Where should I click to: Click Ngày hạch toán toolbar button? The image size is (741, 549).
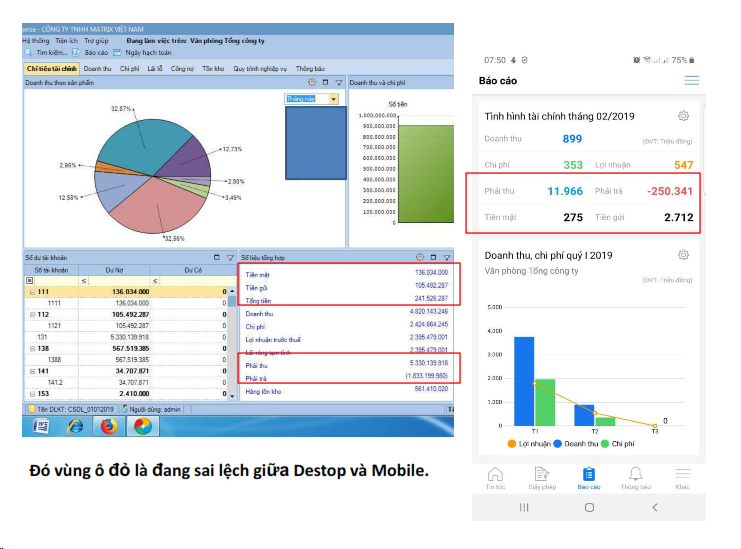(143, 52)
